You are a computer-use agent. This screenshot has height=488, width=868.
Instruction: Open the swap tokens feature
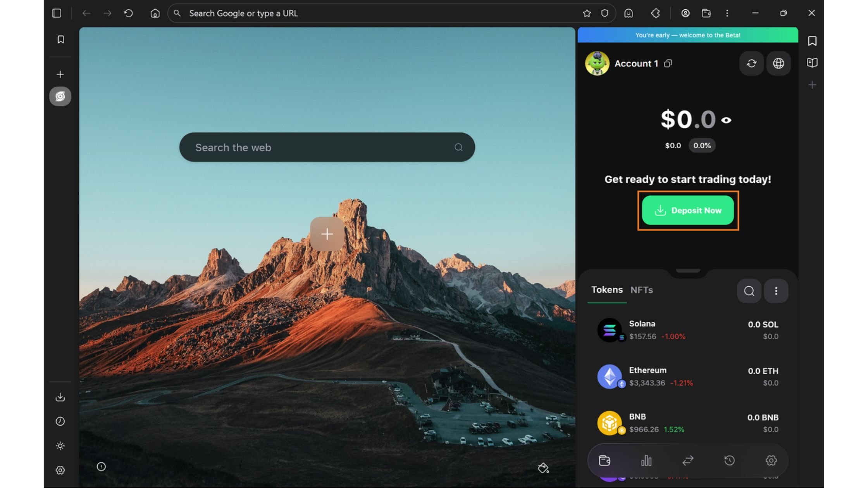click(x=688, y=461)
